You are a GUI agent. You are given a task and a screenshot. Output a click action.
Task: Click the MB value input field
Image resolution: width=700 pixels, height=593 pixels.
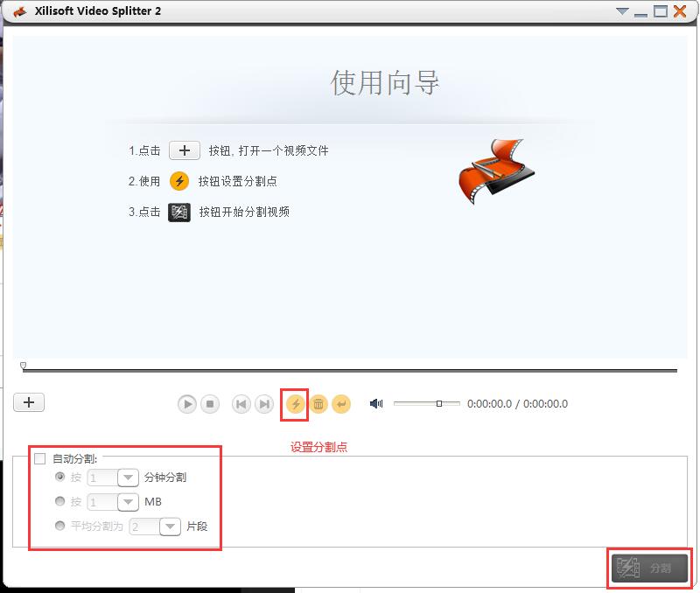coord(102,502)
